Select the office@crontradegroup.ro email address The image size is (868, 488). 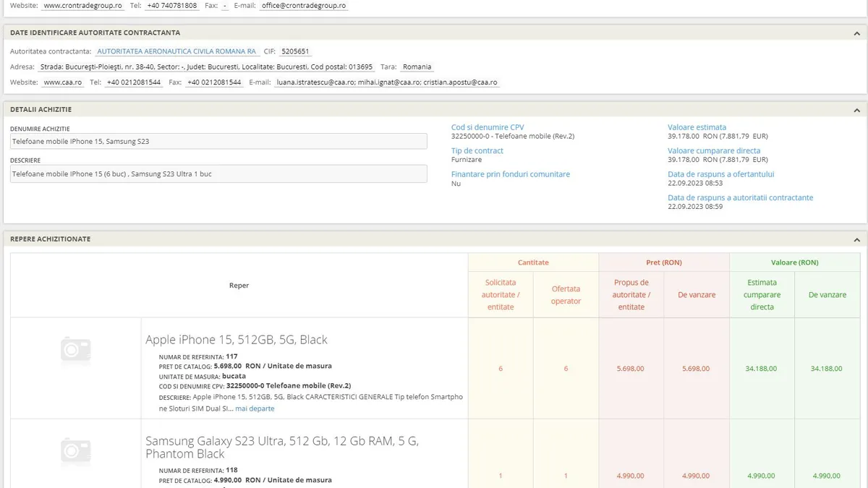coord(303,6)
